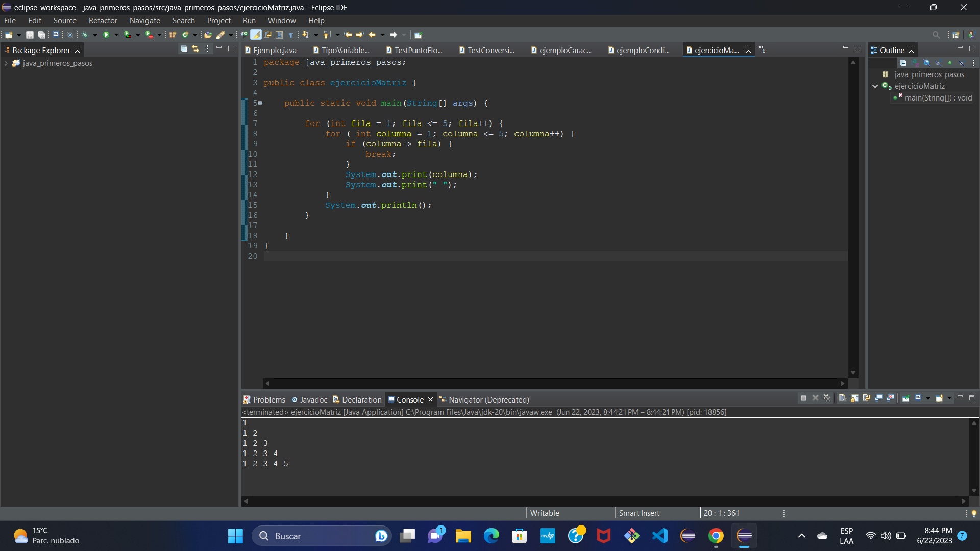
Task: Select main(String[]) : void in Outline
Action: (x=933, y=98)
